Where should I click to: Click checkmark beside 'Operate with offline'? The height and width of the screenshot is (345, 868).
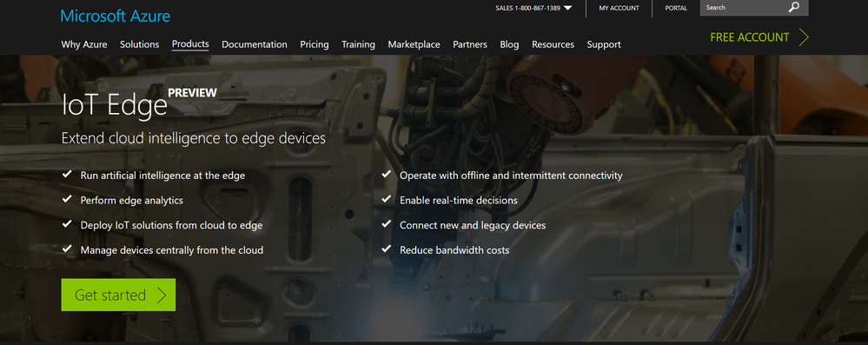click(387, 174)
